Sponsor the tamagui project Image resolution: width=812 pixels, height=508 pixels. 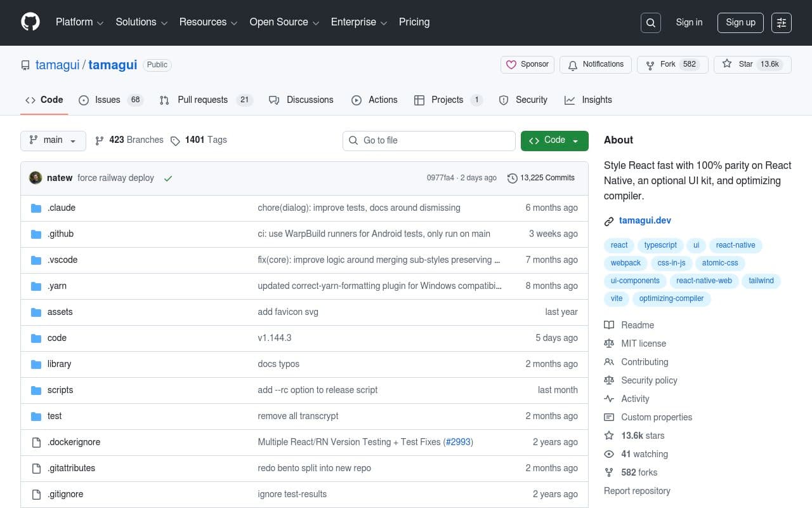pyautogui.click(x=528, y=65)
